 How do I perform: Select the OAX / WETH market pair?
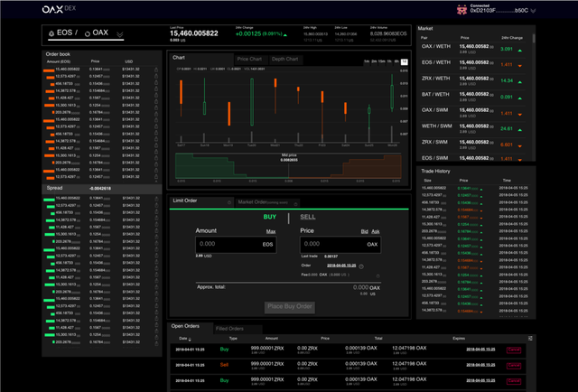436,46
